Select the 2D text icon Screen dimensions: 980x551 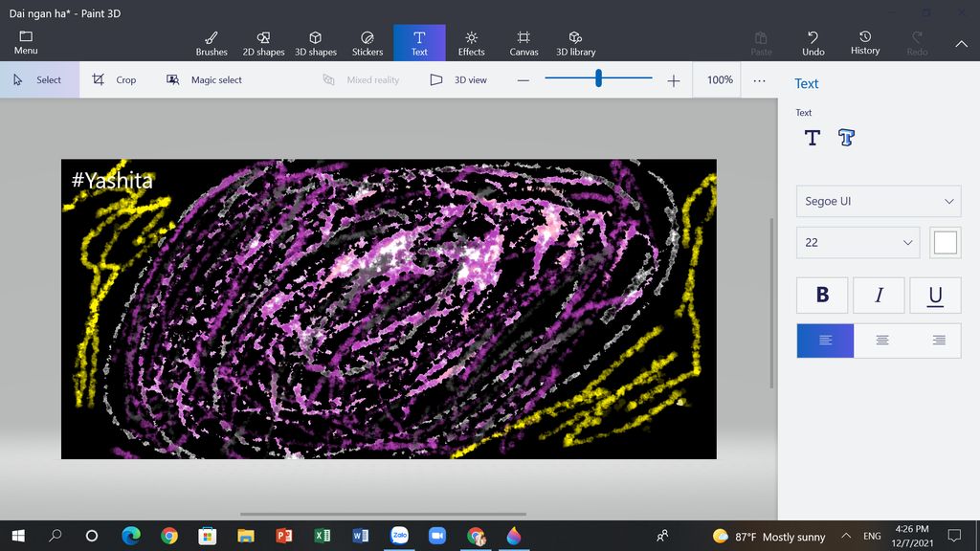(812, 138)
